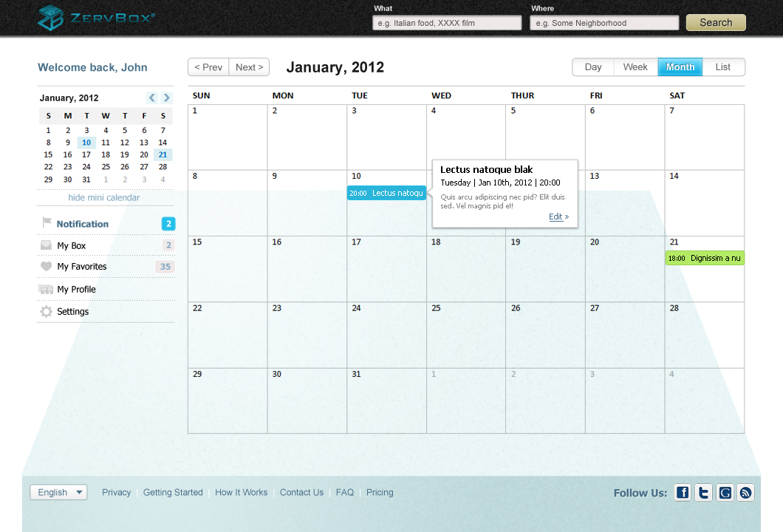The image size is (783, 532).
Task: Click day 7 cell in main calendar
Action: pyautogui.click(x=705, y=137)
